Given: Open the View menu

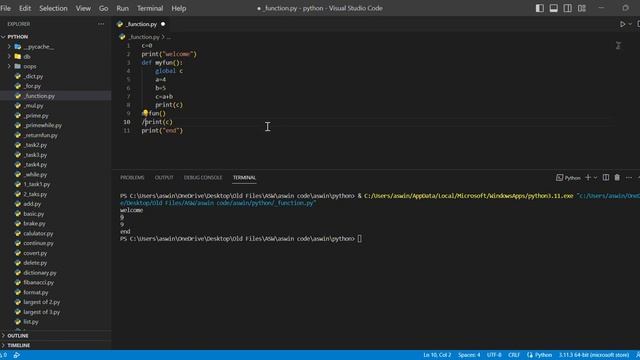Looking at the screenshot, I should (83, 8).
